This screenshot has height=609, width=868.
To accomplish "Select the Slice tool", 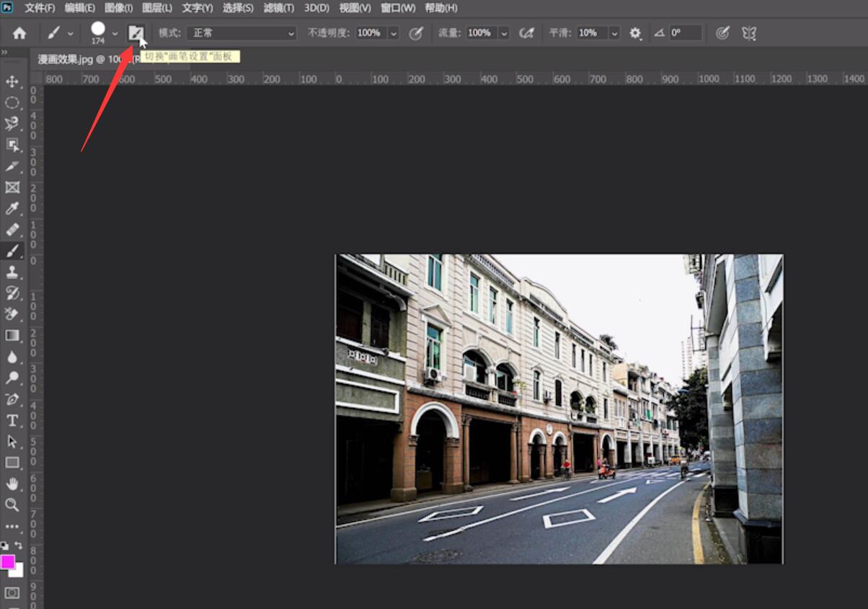I will [12, 166].
